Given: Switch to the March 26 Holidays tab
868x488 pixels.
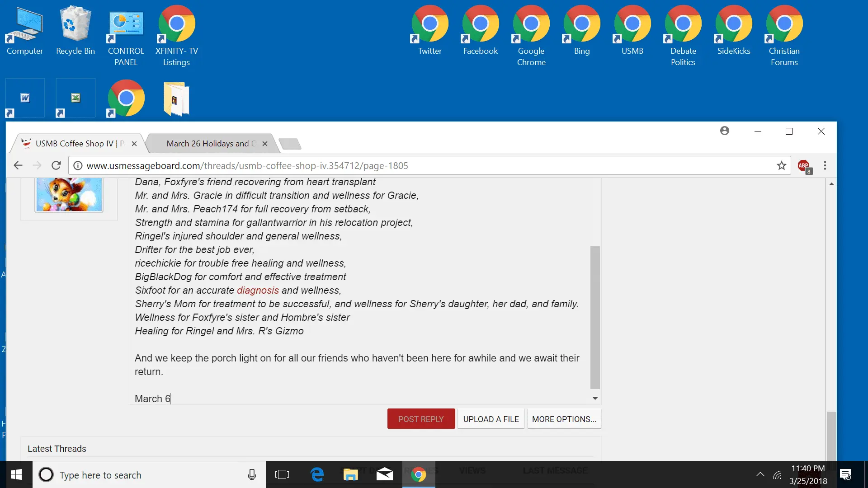Looking at the screenshot, I should point(208,144).
